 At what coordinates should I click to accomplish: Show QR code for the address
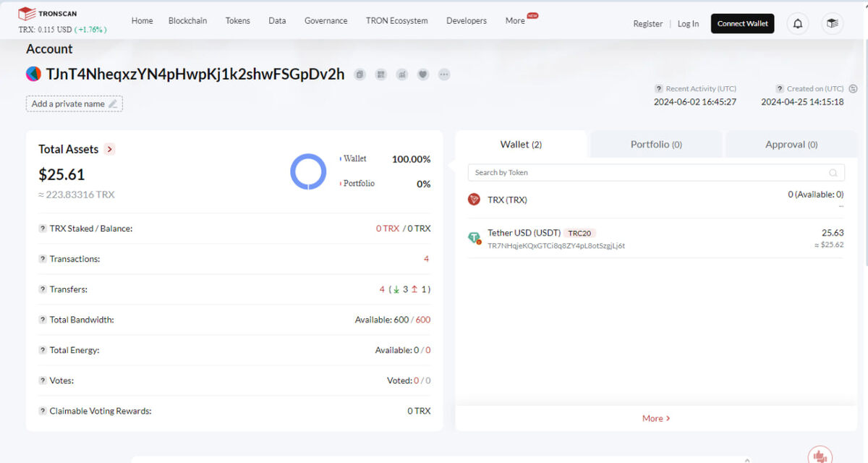coord(381,74)
